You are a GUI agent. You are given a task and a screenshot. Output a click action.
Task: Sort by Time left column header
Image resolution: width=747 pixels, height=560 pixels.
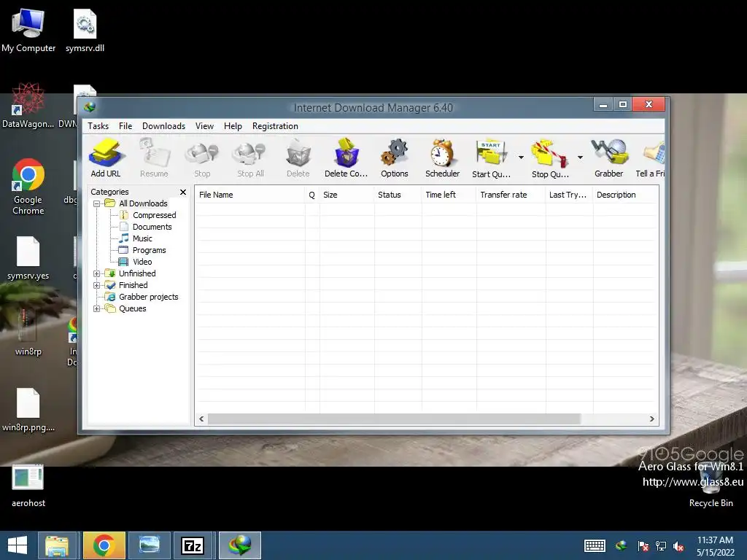point(449,195)
